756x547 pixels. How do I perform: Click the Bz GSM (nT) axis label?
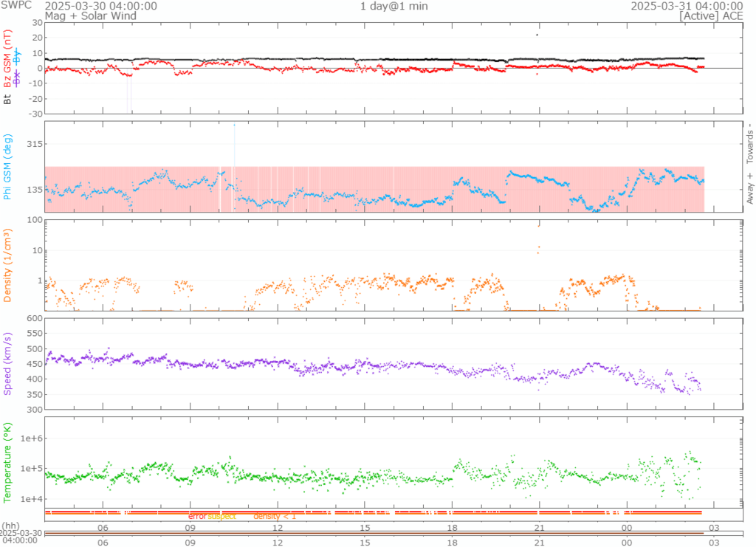click(8, 58)
